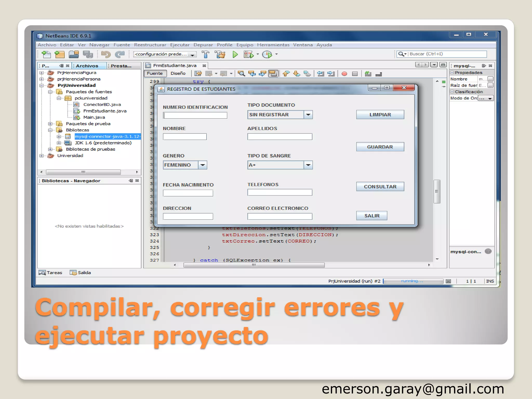532x399 pixels.
Task: Collapse the PrjUniversidad project node
Action: pyautogui.click(x=41, y=85)
